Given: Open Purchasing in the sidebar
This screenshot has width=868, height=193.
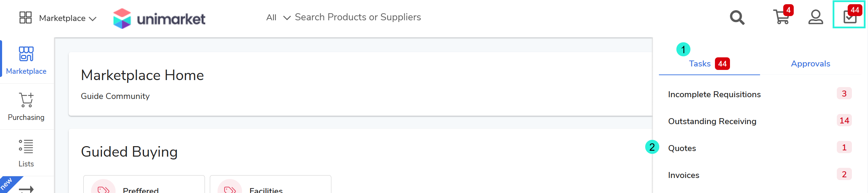Looking at the screenshot, I should [x=26, y=106].
